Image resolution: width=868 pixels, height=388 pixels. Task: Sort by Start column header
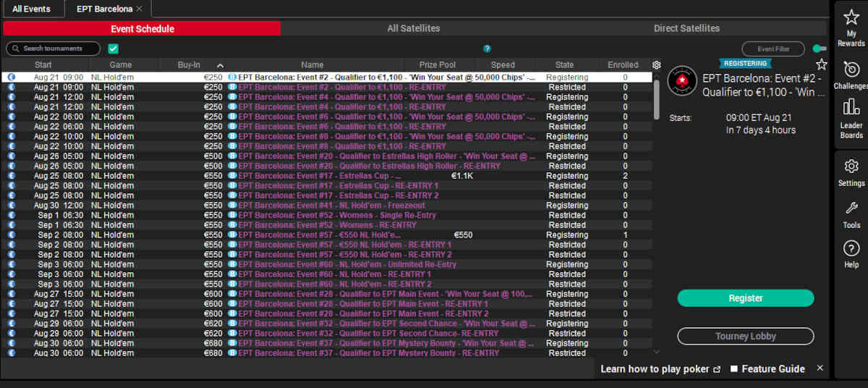coord(43,65)
